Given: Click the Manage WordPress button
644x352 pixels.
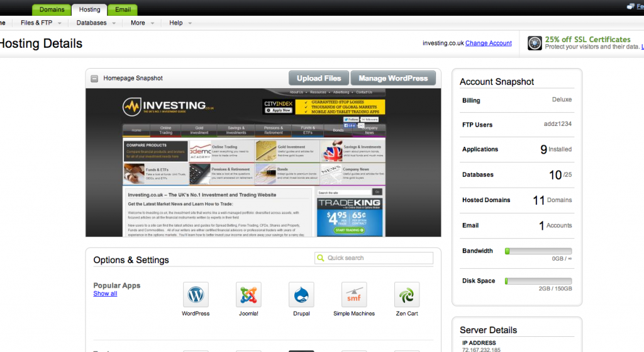Looking at the screenshot, I should point(393,78).
